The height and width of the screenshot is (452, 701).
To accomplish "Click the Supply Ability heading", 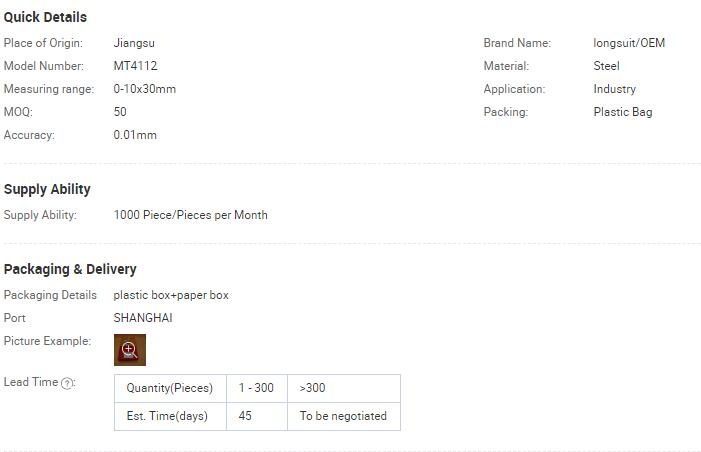I will [x=47, y=189].
